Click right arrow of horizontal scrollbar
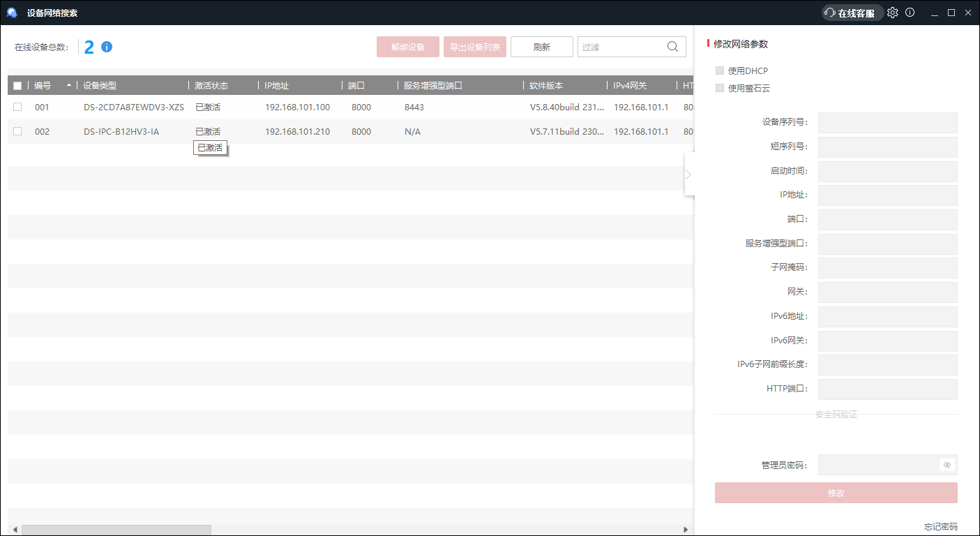Screen dimensions: 980x536 click(686, 530)
